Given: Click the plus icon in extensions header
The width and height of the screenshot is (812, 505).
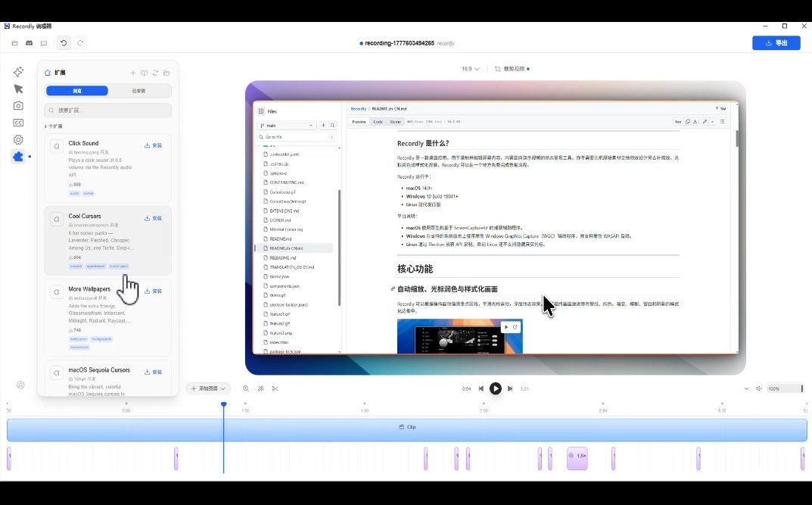Looking at the screenshot, I should [x=132, y=73].
